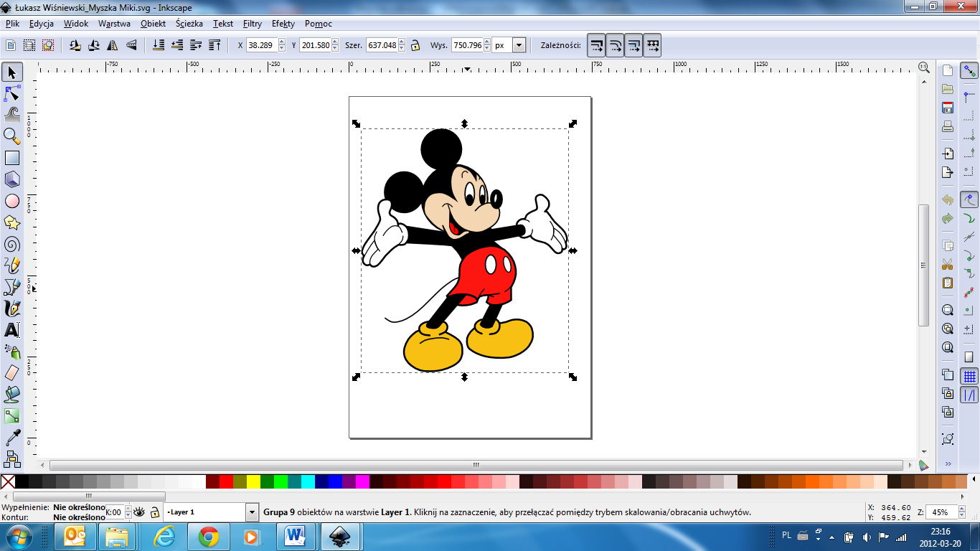Toggle move patterns along with objects
980x551 pixels.
point(653,45)
